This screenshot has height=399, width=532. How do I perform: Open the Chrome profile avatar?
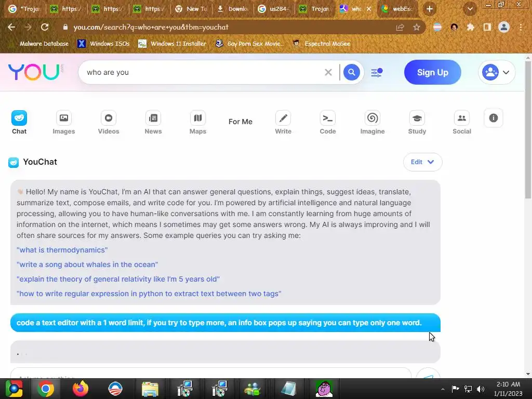tap(504, 27)
